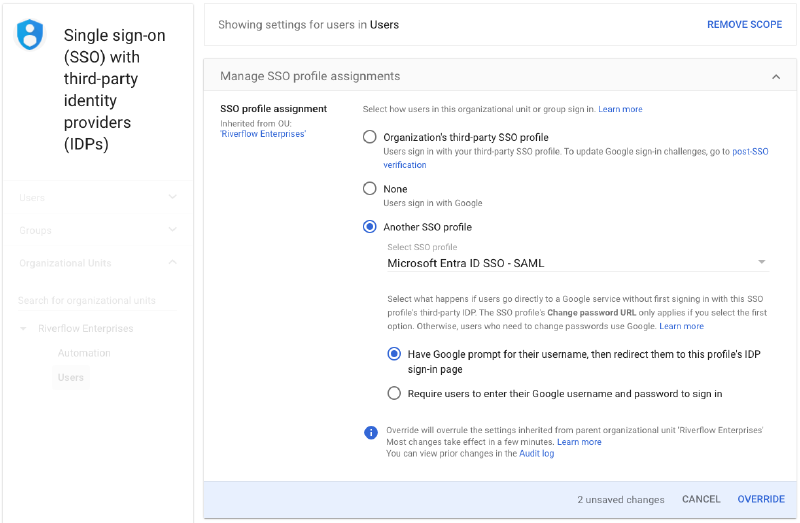Select the Automation organizational unit
This screenshot has width=800, height=523.
coord(84,353)
